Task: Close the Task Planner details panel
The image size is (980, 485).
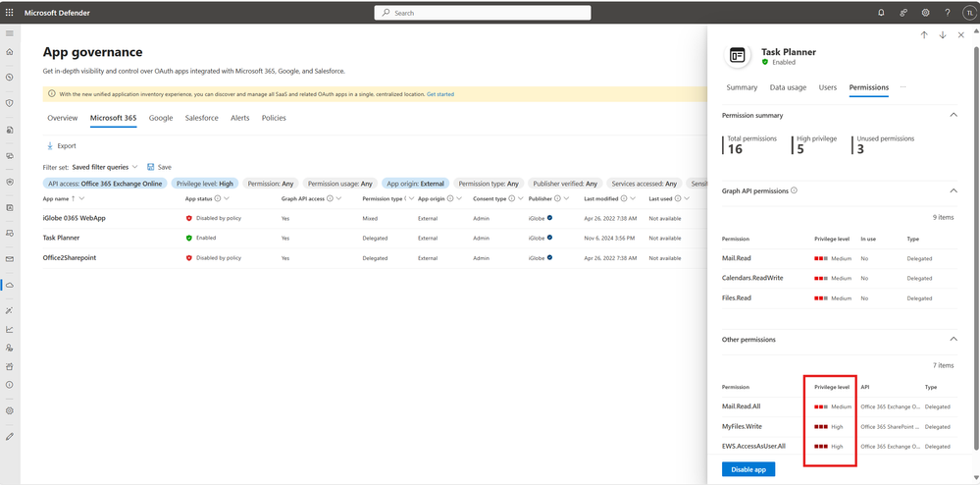Action: [961, 35]
